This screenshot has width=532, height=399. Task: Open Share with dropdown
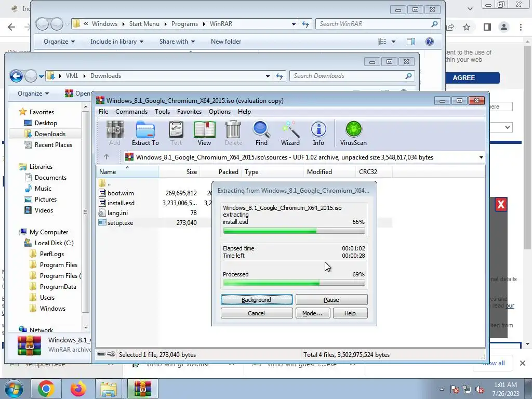(177, 42)
